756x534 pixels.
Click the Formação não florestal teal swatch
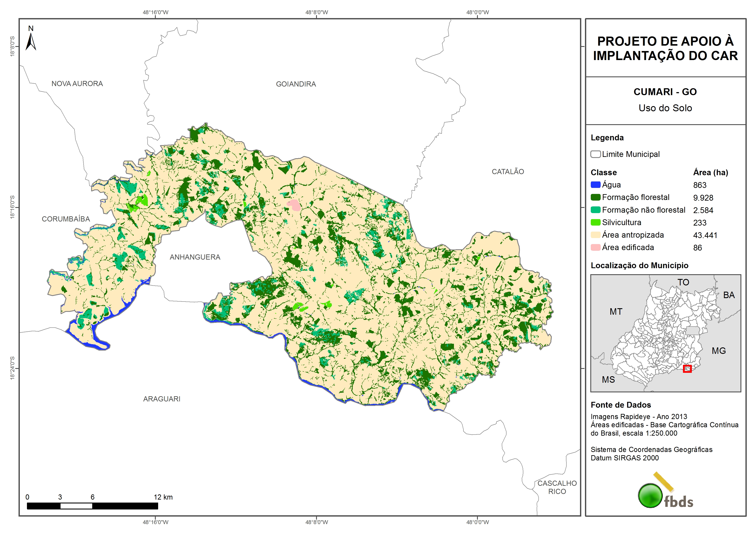click(595, 210)
